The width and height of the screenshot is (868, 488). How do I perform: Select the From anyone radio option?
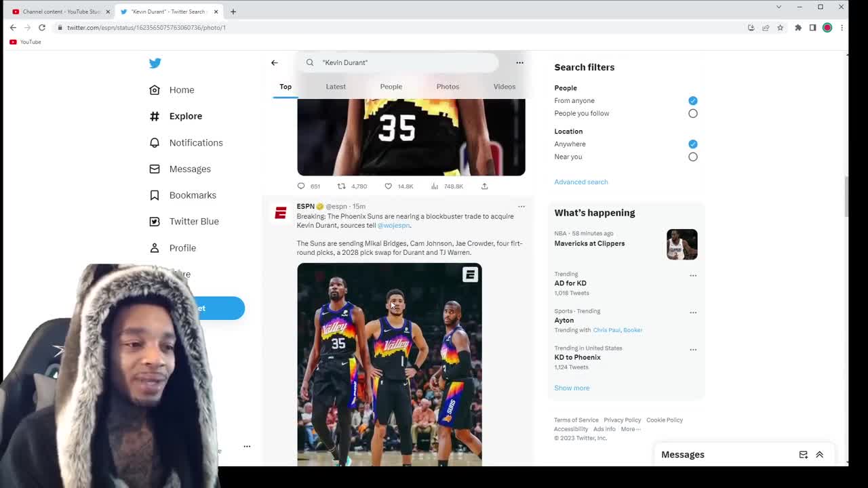(692, 100)
